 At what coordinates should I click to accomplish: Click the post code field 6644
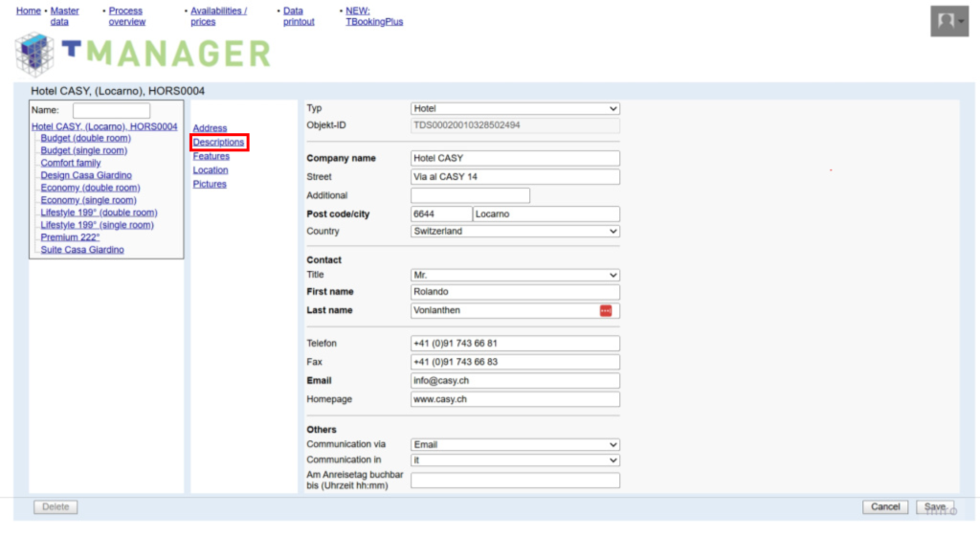pyautogui.click(x=441, y=214)
